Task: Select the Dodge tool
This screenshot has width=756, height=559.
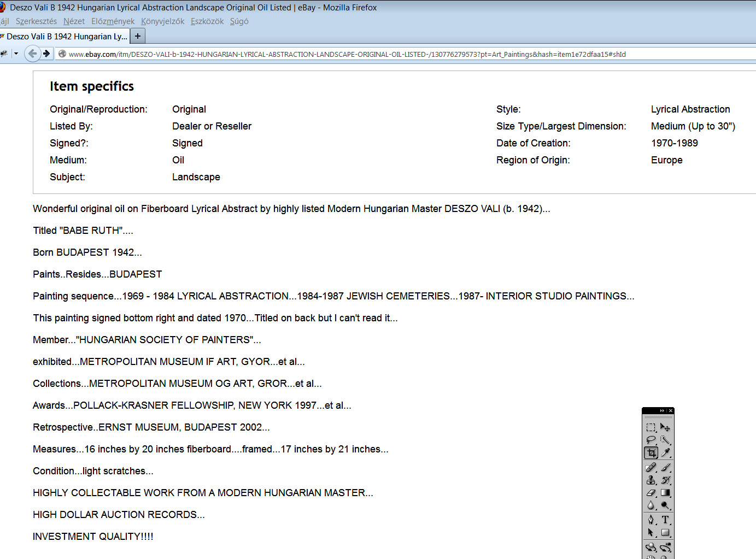Action: (665, 505)
